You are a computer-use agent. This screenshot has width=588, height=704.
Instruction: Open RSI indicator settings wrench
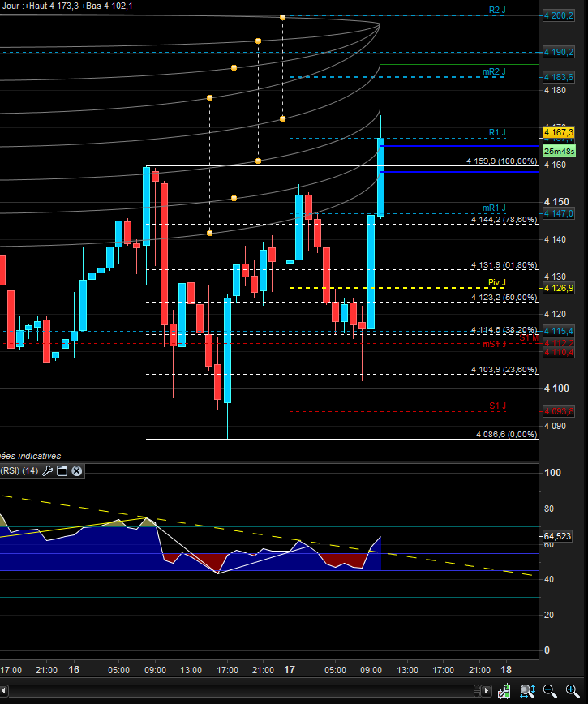click(x=47, y=470)
